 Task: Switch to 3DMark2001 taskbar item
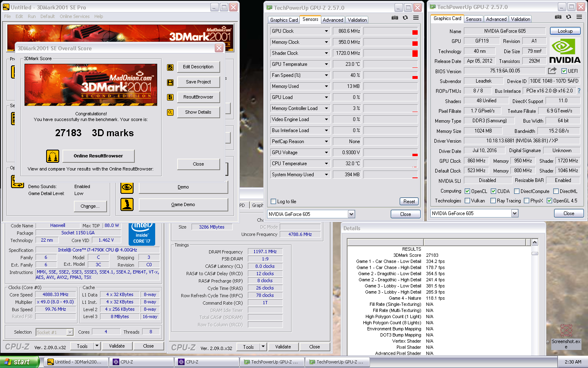76,362
